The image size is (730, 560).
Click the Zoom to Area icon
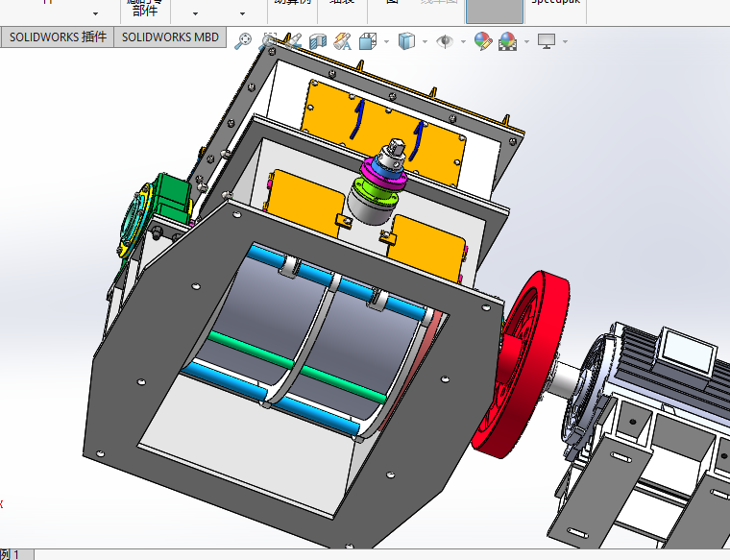click(x=269, y=41)
